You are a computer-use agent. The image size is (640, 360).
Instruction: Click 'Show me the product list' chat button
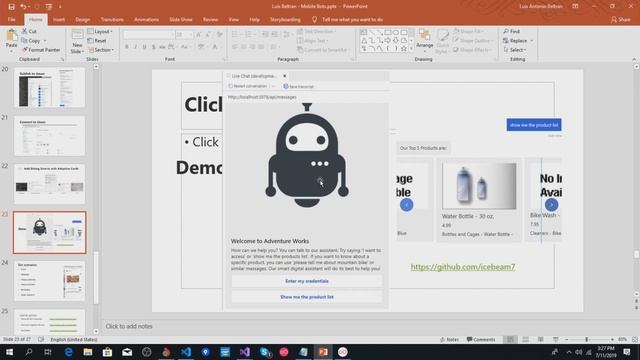[x=307, y=297]
